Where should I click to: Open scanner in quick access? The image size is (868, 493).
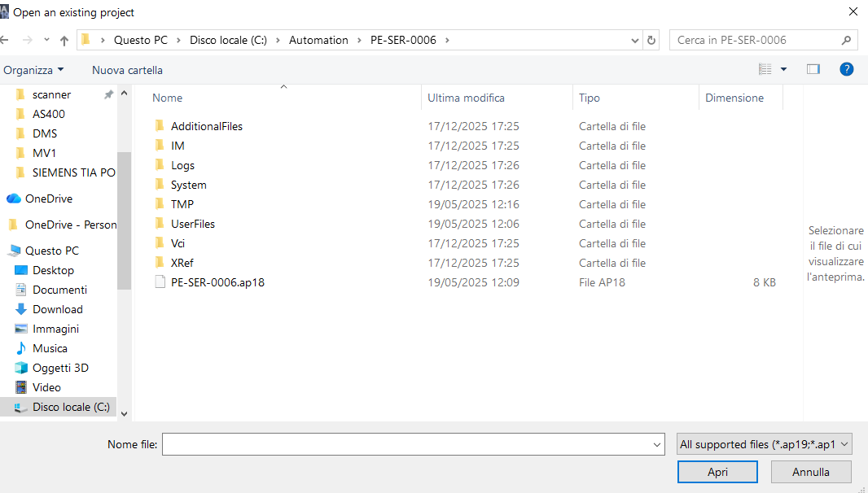pyautogui.click(x=51, y=94)
